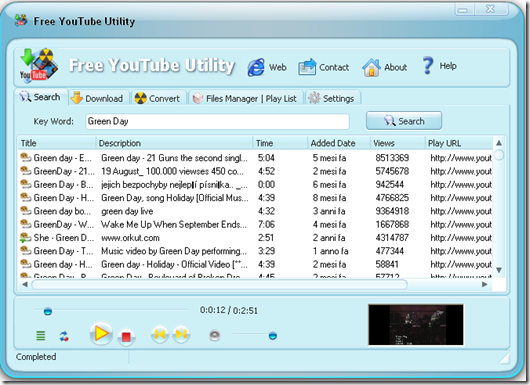Toggle repeat playback arrows icon
This screenshot has width=530, height=385.
64,336
